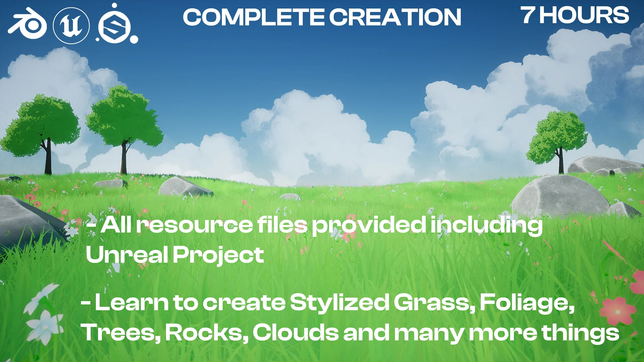Click the stylized grass scene thumbnail
644x362 pixels.
322,181
